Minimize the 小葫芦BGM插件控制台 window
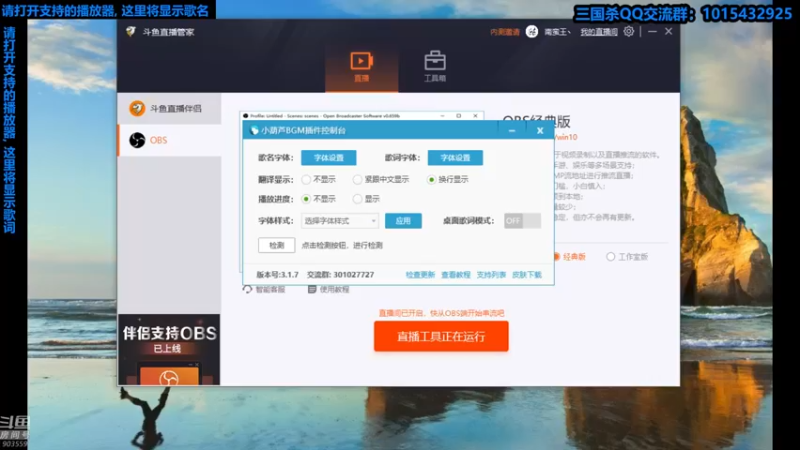 click(x=512, y=131)
